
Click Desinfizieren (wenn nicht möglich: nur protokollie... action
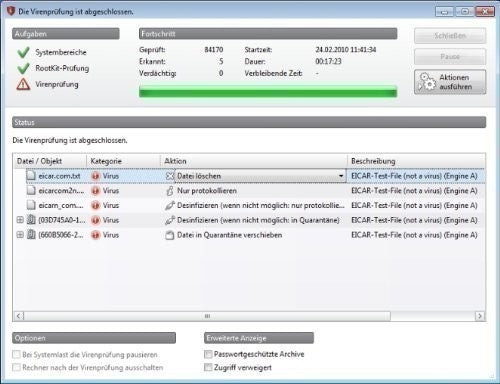(261, 205)
